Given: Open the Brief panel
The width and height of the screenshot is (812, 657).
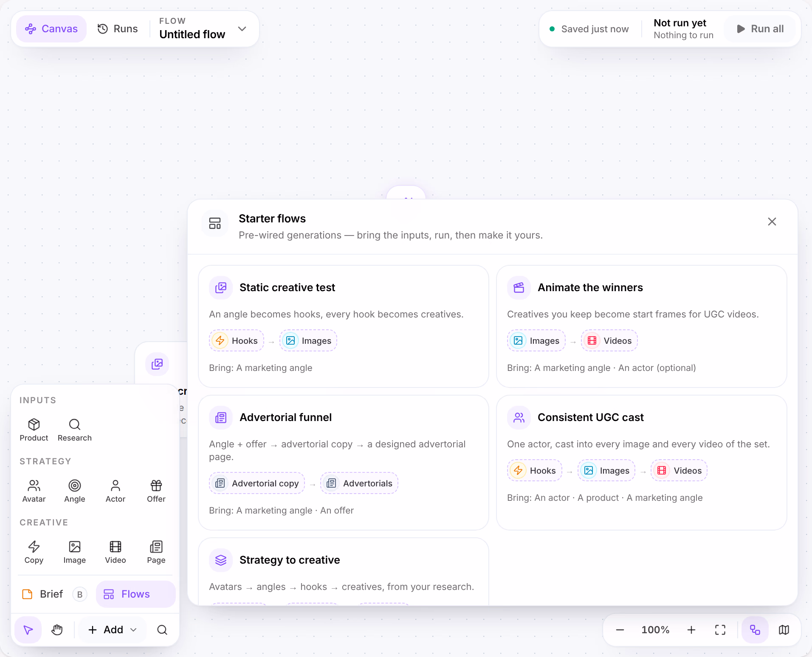Looking at the screenshot, I should [x=54, y=594].
